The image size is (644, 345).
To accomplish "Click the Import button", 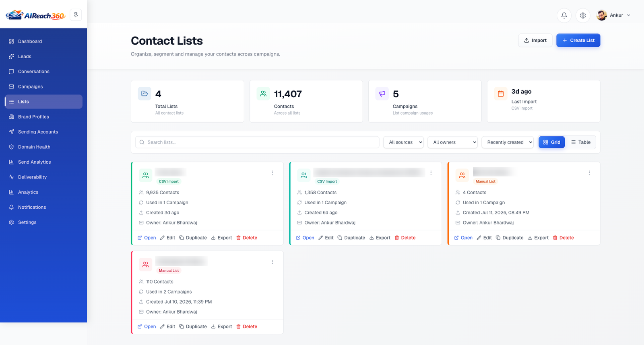I will 535,40.
